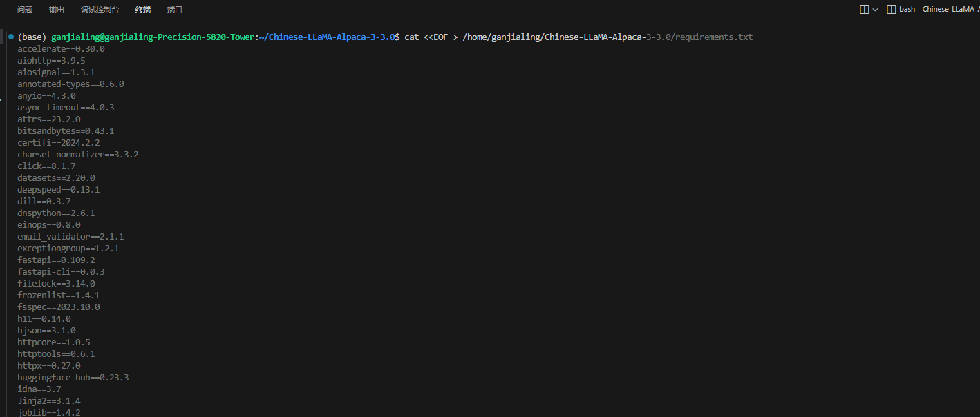Click the line hjson==3.1.0
Screen dimensions: 980x417
[x=46, y=331]
